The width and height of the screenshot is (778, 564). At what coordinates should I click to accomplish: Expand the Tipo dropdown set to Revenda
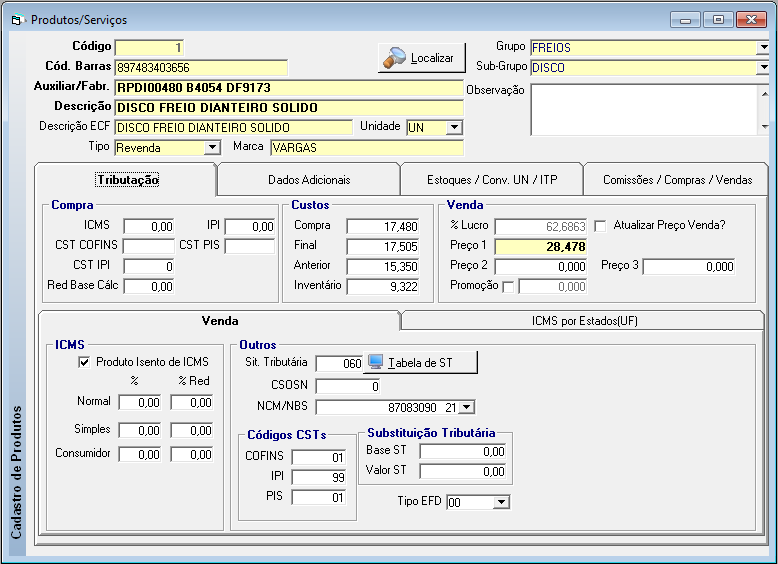[211, 148]
